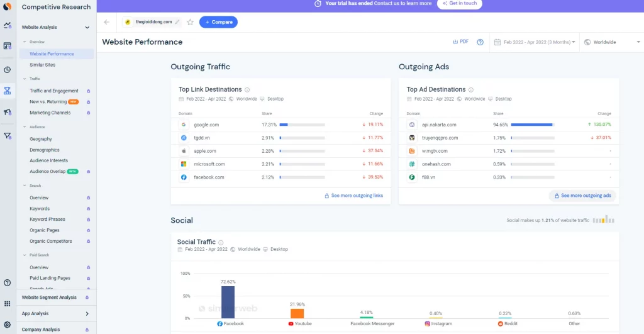The width and height of the screenshot is (644, 334).
Task: Open the settings gear icon
Action: [x=8, y=325]
